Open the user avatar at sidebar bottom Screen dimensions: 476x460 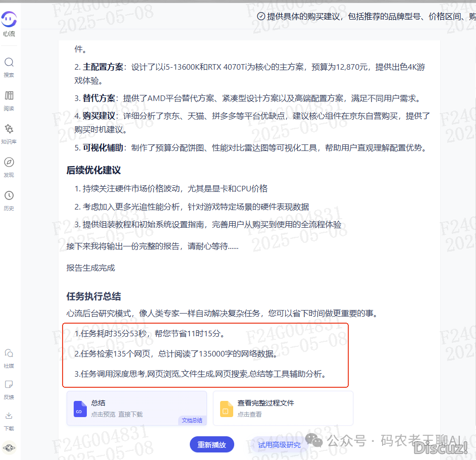(9, 447)
